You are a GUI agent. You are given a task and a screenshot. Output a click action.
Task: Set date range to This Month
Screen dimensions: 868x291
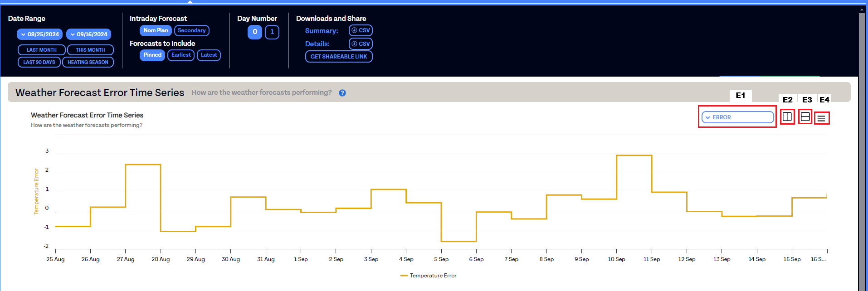point(90,50)
